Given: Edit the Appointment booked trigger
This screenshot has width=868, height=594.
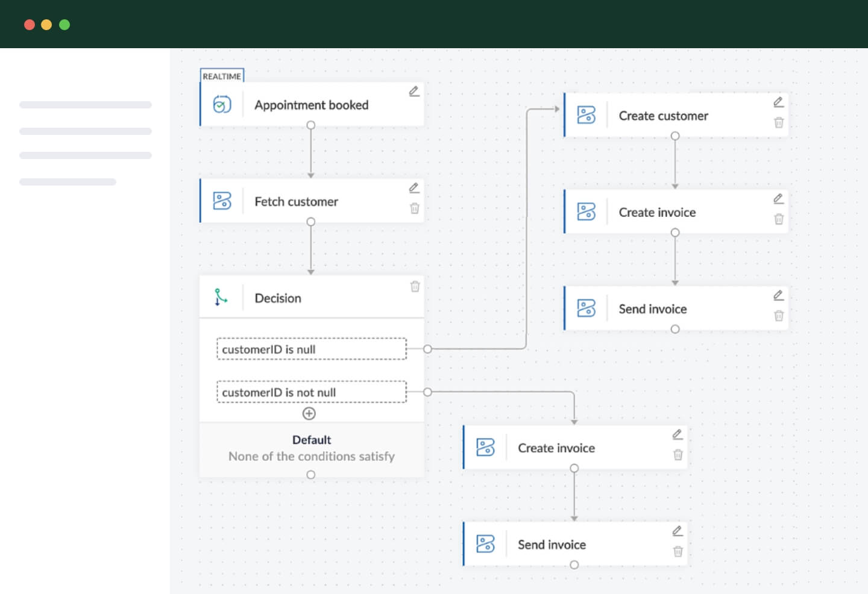Looking at the screenshot, I should click(x=414, y=92).
